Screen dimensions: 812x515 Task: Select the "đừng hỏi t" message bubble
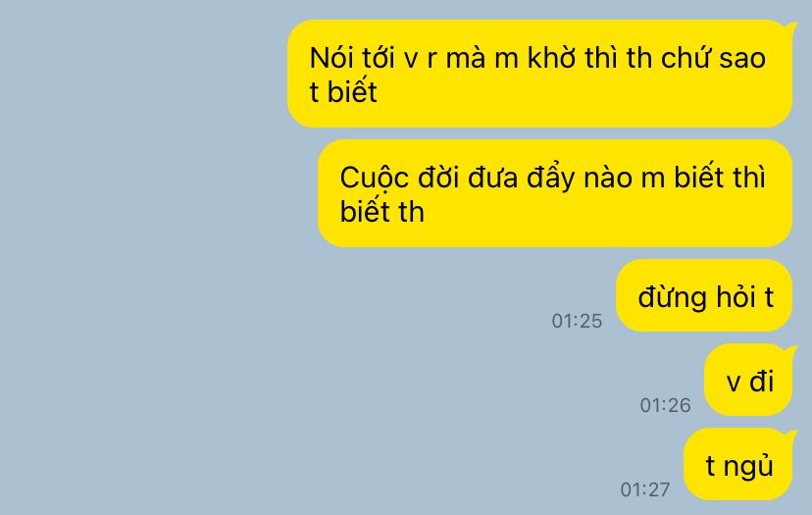(704, 295)
